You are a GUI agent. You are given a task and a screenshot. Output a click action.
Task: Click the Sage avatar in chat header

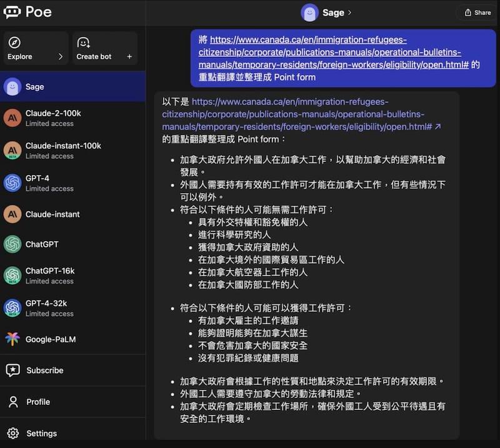click(309, 12)
